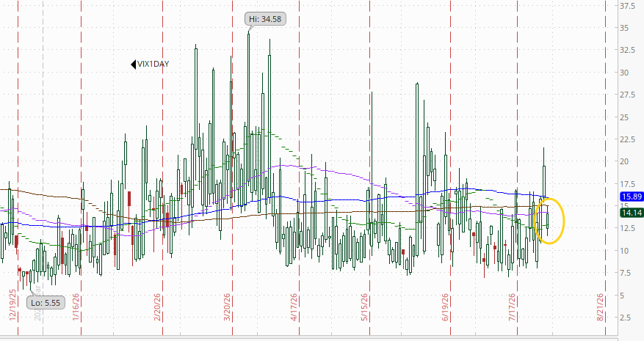Click the 32.5 price axis label
The image size is (644, 341).
pos(628,50)
